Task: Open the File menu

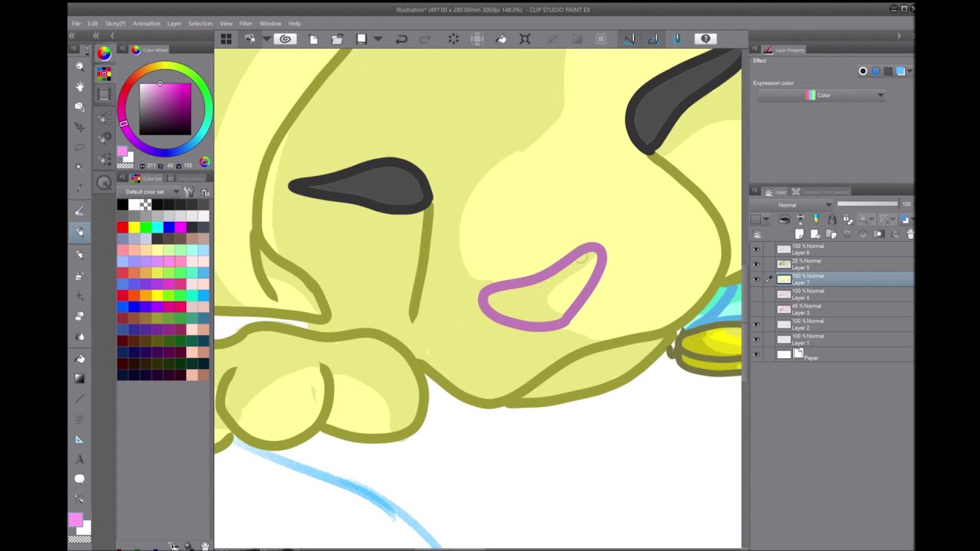Action: click(76, 23)
